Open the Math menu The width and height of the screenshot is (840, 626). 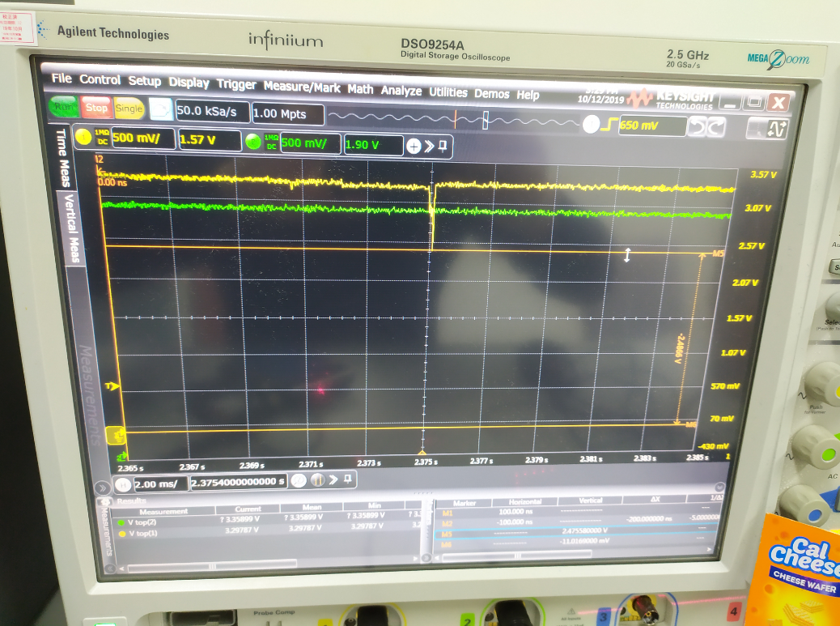[360, 89]
